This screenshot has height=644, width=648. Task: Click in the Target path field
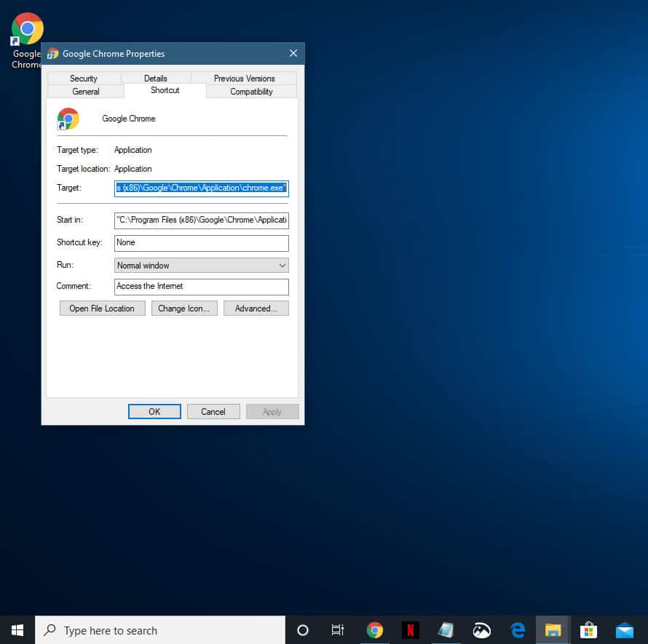[202, 188]
